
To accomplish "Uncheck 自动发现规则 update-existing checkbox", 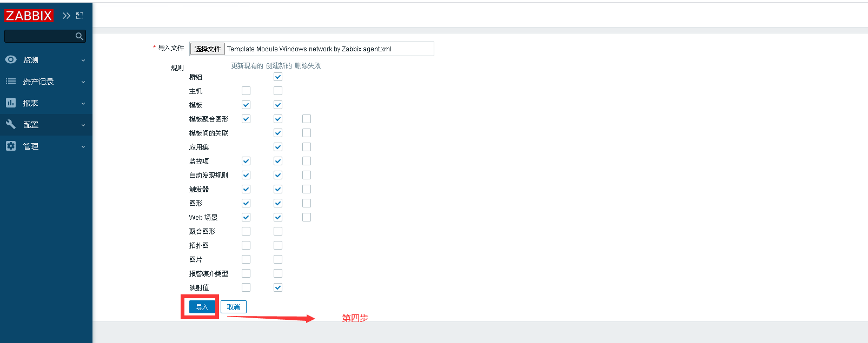I will pyautogui.click(x=246, y=175).
